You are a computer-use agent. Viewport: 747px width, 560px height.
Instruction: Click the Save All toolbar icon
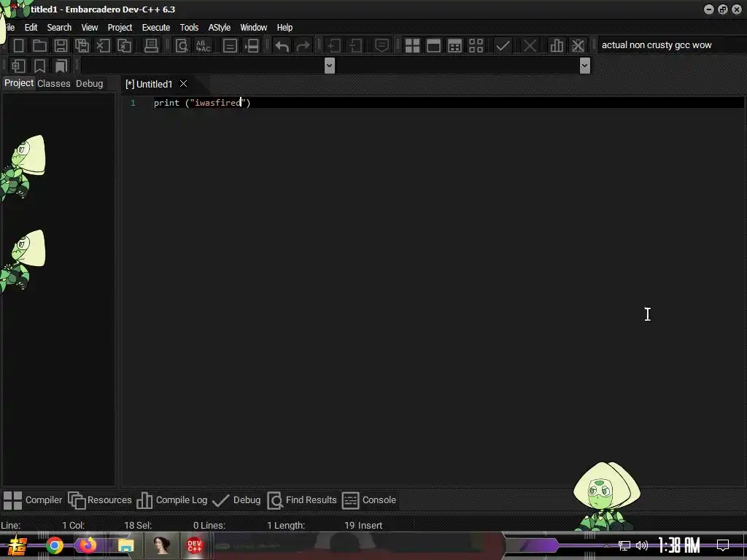(82, 46)
